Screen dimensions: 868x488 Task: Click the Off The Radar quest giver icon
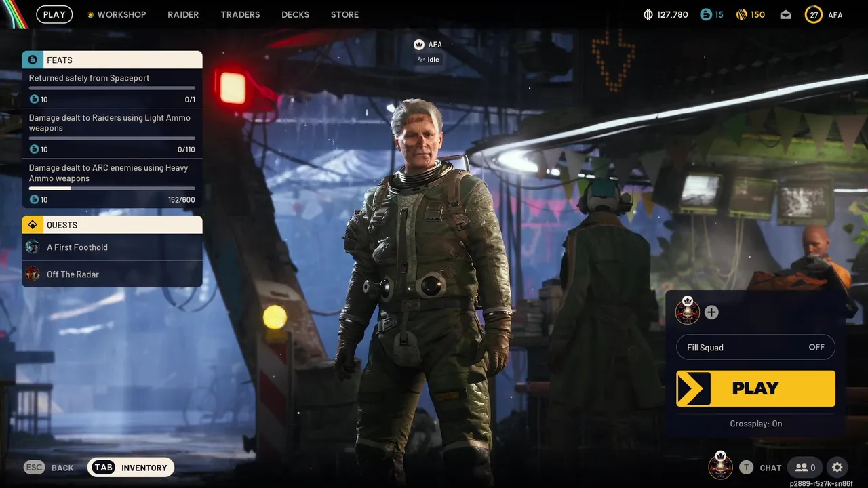click(x=33, y=274)
